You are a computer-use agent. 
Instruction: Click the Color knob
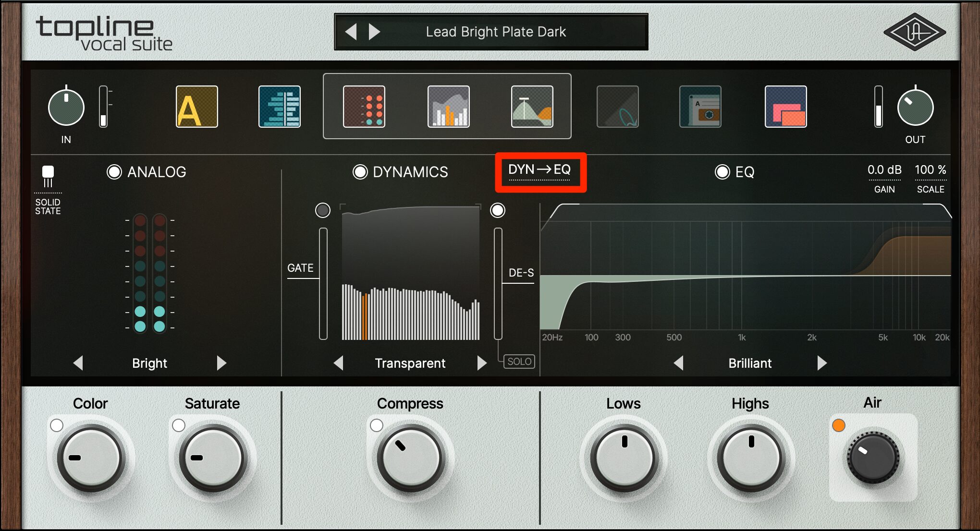(91, 458)
